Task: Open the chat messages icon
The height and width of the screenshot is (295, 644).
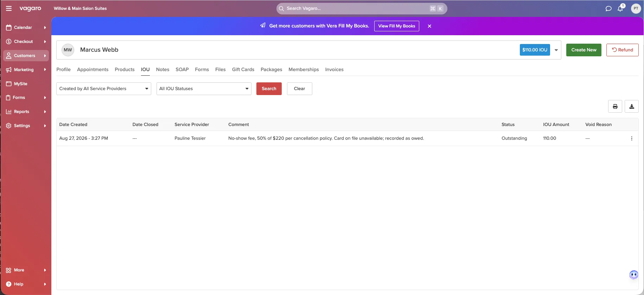Action: (x=608, y=8)
